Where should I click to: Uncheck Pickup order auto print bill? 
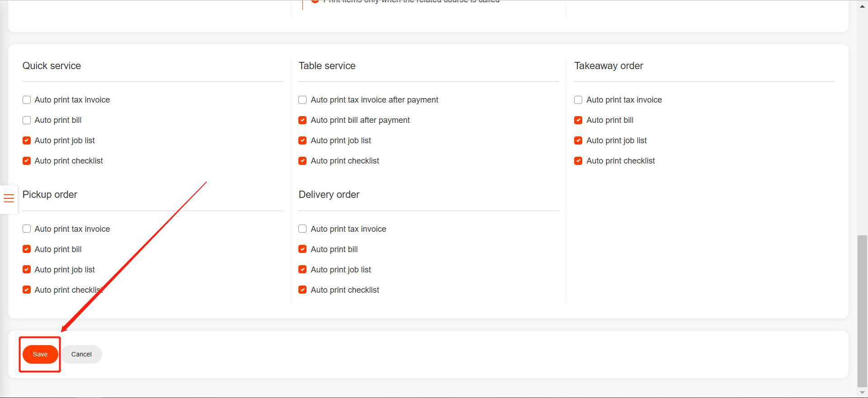pyautogui.click(x=27, y=249)
